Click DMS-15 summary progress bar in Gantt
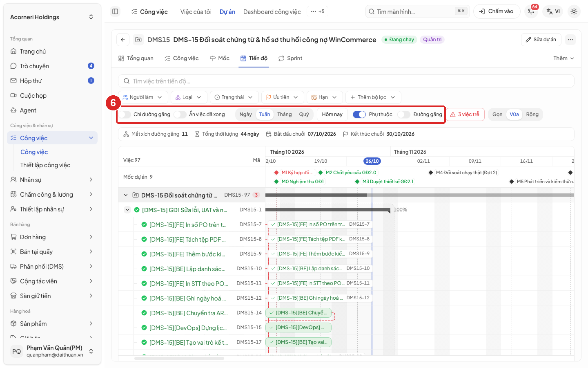This screenshot has height=368, width=588. pyautogui.click(x=420, y=195)
